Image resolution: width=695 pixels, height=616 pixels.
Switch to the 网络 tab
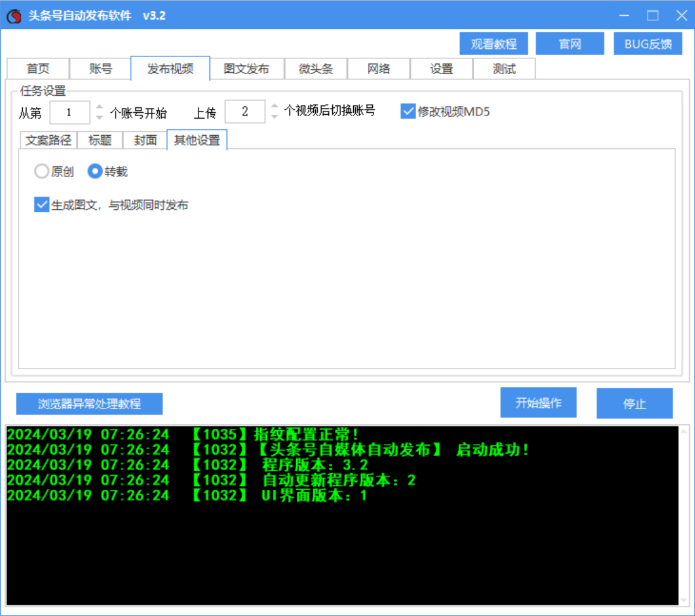379,69
